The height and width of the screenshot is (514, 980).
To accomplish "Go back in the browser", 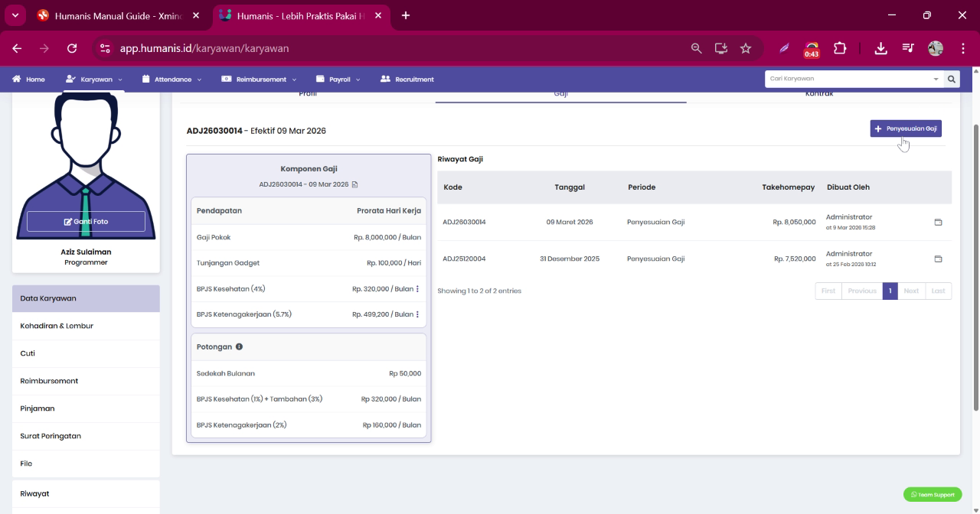I will pyautogui.click(x=17, y=48).
